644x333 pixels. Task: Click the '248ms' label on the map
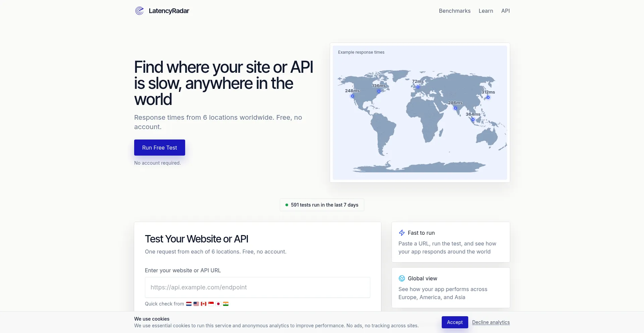[352, 91]
